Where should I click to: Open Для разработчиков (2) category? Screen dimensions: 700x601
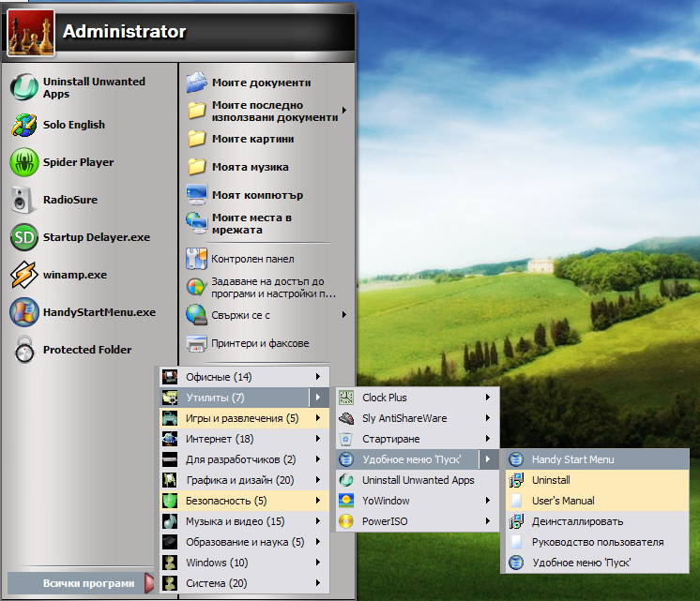[x=244, y=459]
